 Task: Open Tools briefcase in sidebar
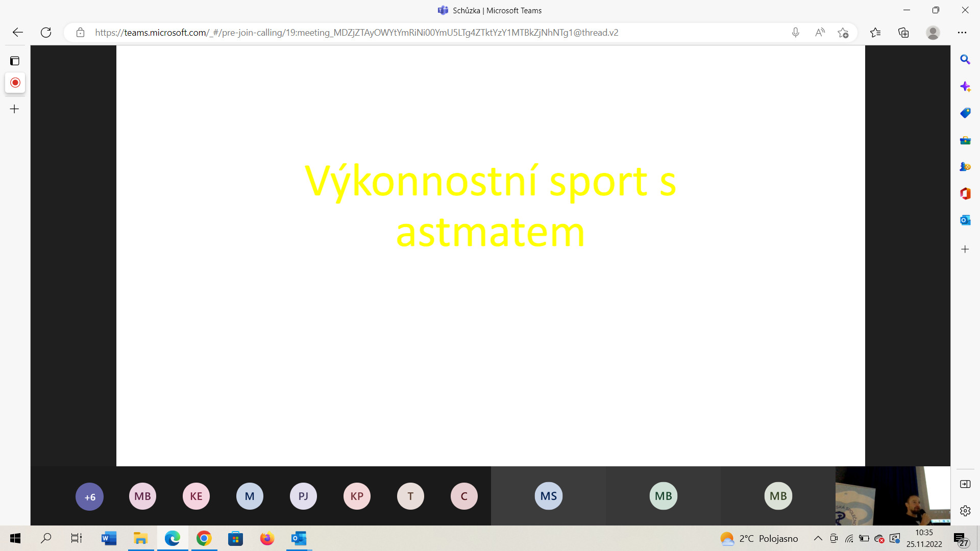pyautogui.click(x=965, y=140)
